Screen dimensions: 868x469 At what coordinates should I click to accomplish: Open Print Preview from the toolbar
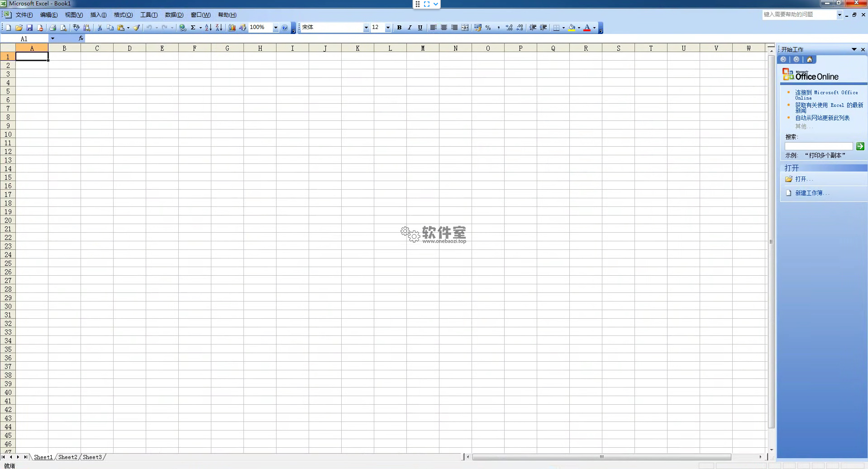tap(63, 28)
